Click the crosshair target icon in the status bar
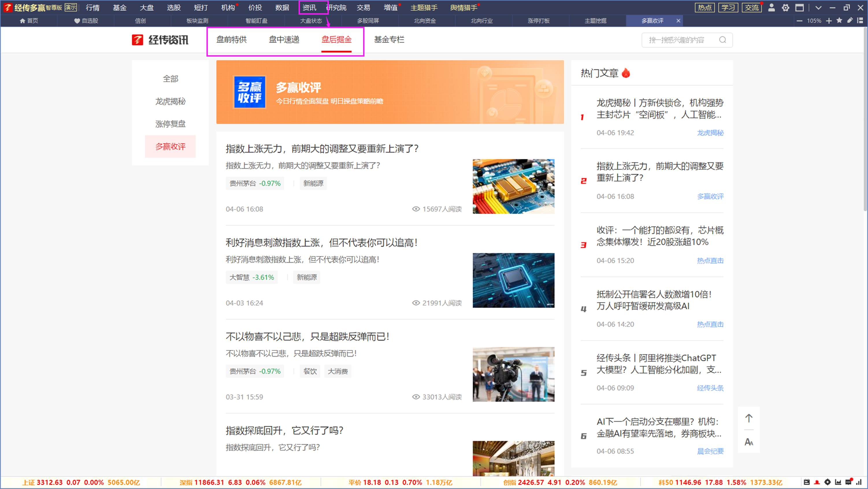The image size is (868, 489). (x=828, y=482)
